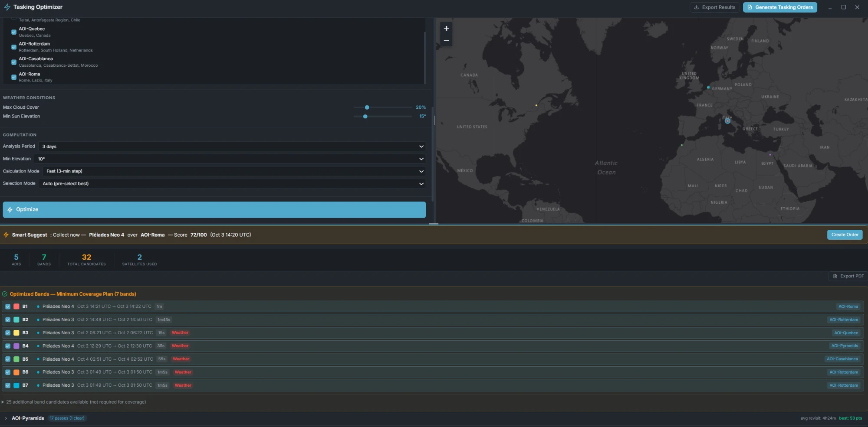Click the Rotterdam marker on map
The height and width of the screenshot is (427, 868).
(708, 88)
